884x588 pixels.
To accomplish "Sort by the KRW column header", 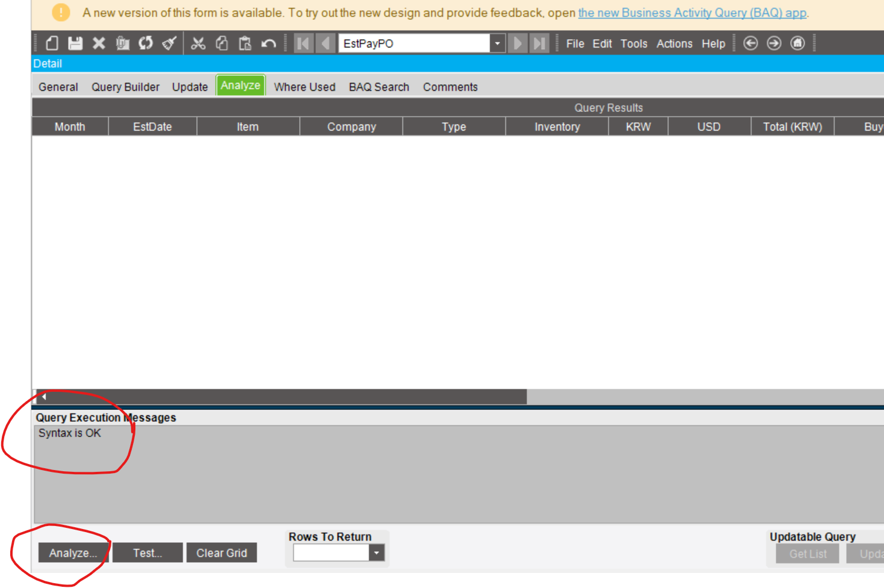I will click(x=638, y=127).
